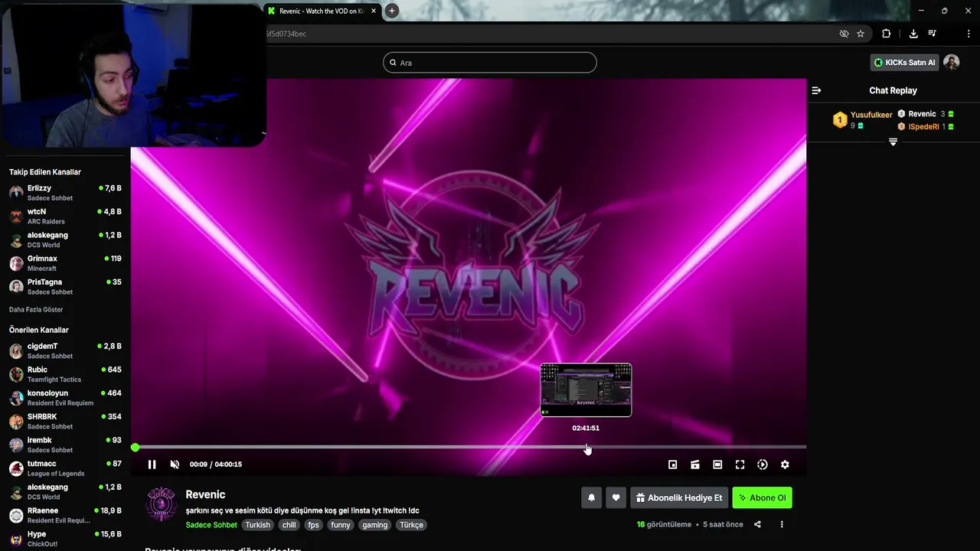Focus the Ara search field
The width and height of the screenshot is (980, 551).
[x=490, y=63]
